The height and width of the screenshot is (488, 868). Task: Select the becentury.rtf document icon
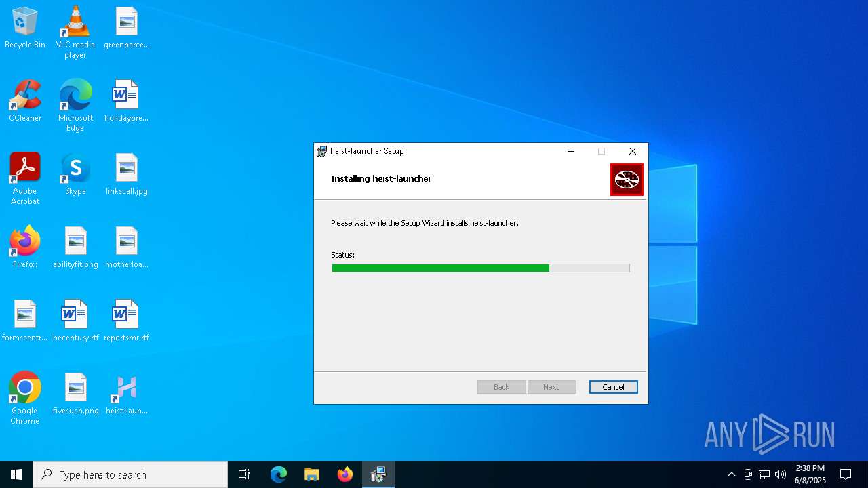coord(75,321)
